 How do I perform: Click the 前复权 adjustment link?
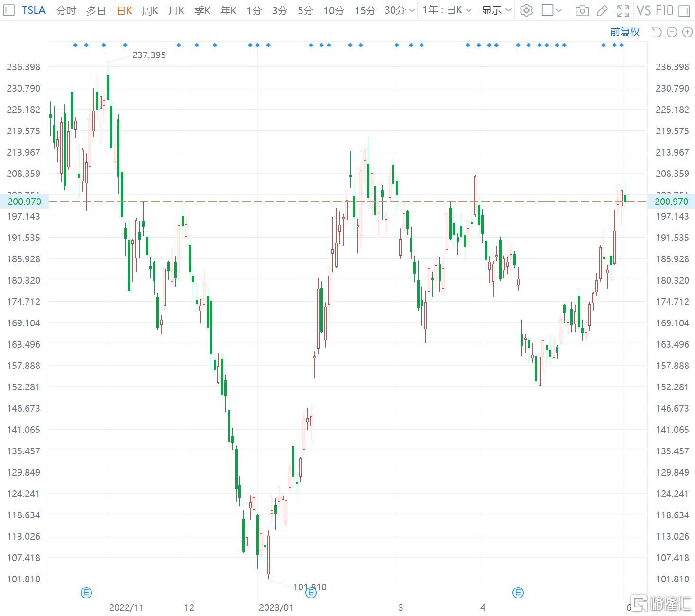point(625,32)
